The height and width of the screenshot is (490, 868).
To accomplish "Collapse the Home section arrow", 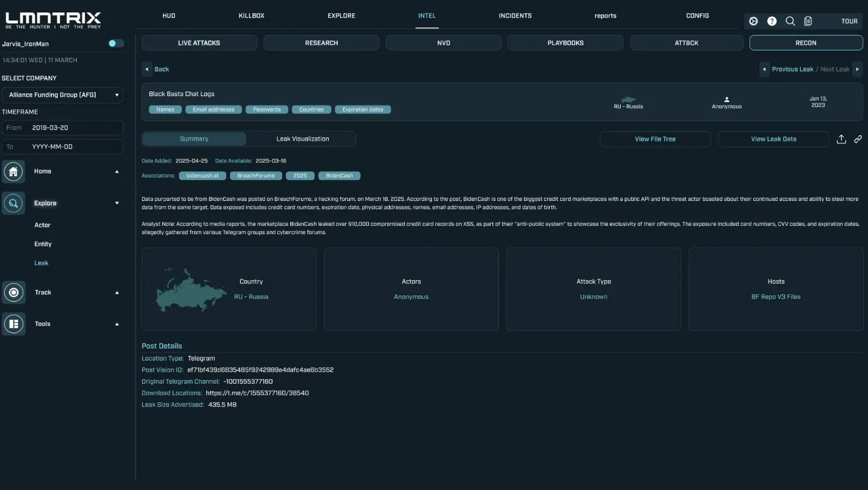I will (x=117, y=171).
